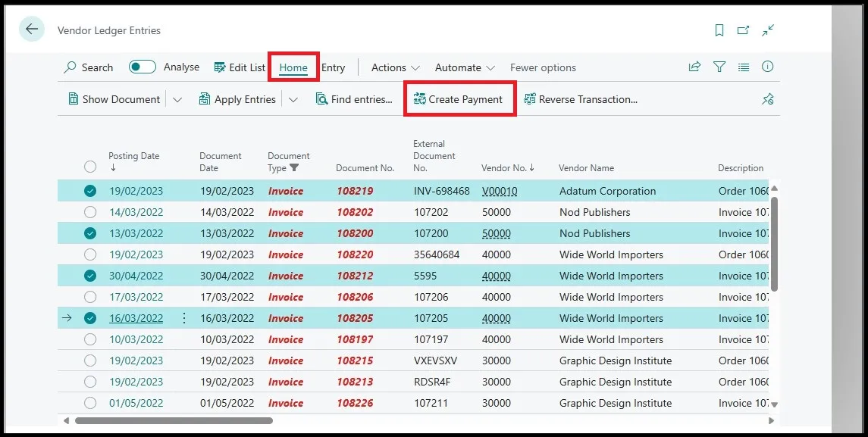Click the scroll-right arrow on horizontal scrollbar

tap(771, 420)
